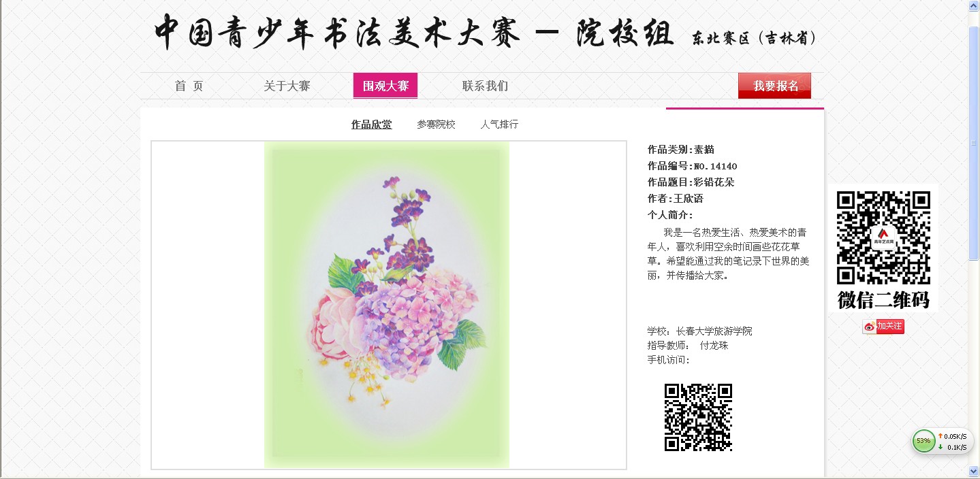Open the 首页 home menu item
This screenshot has height=479, width=980.
coord(189,86)
